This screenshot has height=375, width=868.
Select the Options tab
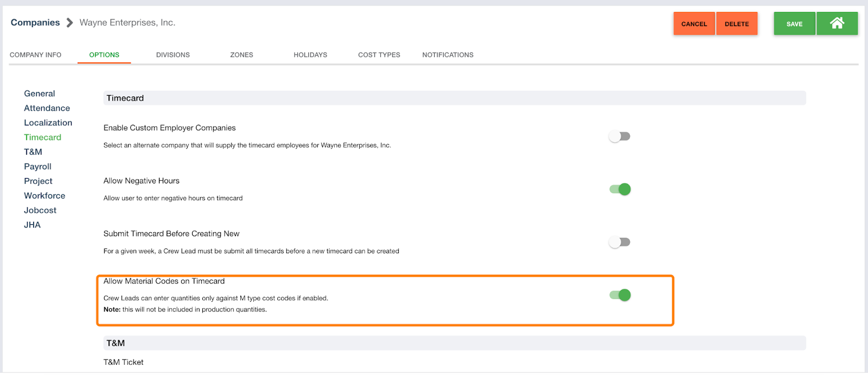[x=104, y=55]
